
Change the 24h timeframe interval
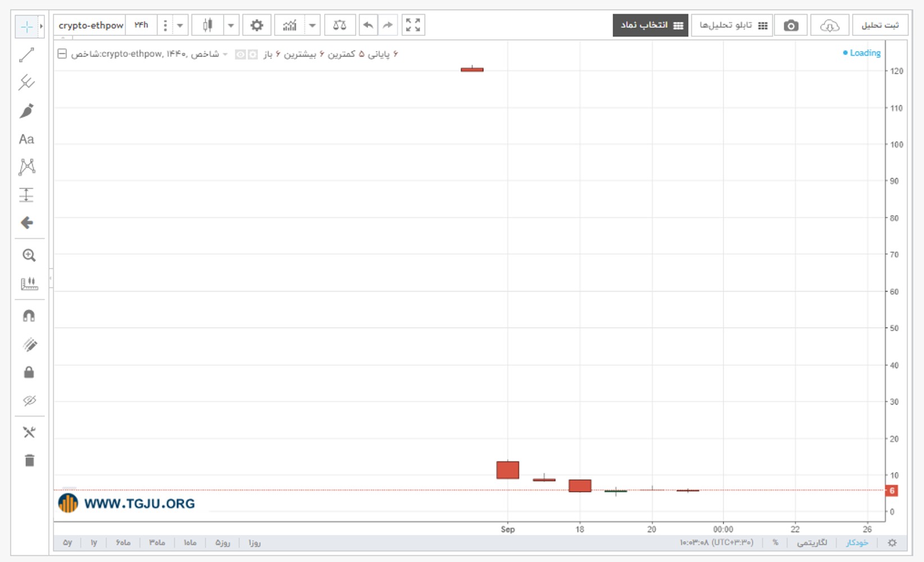(x=142, y=25)
